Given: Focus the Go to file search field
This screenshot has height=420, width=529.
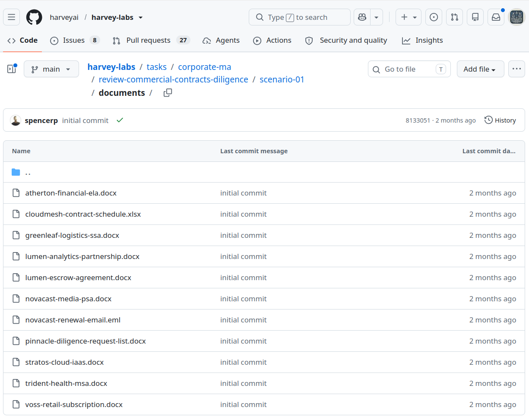Looking at the screenshot, I should click(x=409, y=69).
